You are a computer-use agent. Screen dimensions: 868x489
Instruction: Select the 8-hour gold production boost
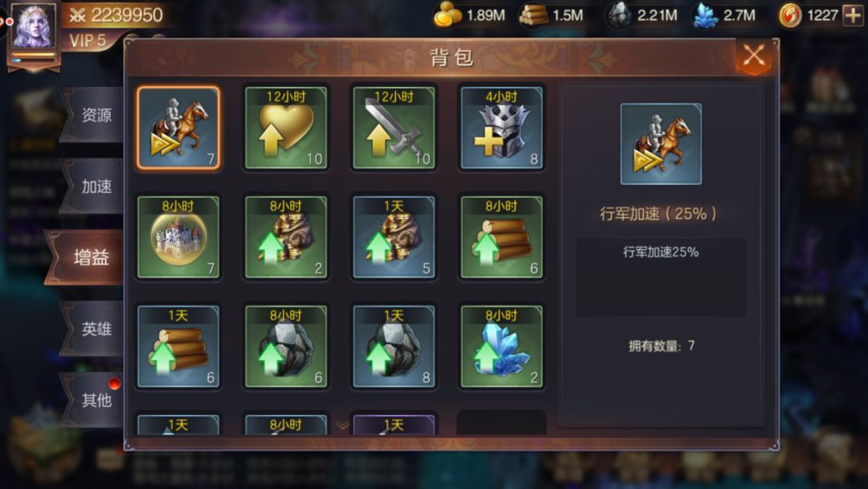pos(285,237)
